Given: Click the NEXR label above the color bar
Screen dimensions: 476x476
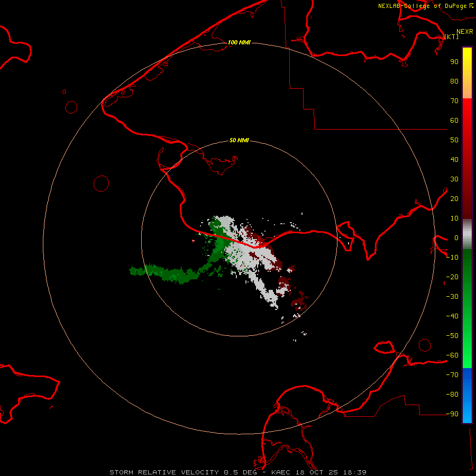Looking at the screenshot, I should [x=465, y=32].
